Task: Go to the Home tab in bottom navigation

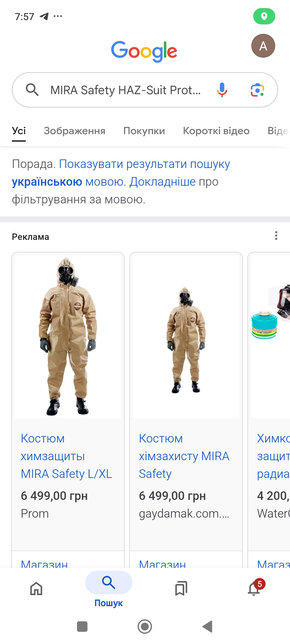Action: pos(36,589)
